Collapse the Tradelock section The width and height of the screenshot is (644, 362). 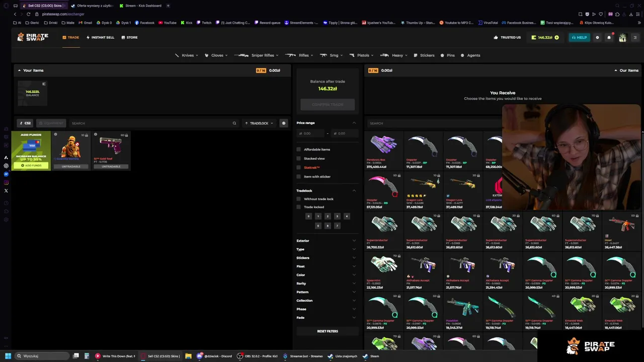tap(354, 191)
